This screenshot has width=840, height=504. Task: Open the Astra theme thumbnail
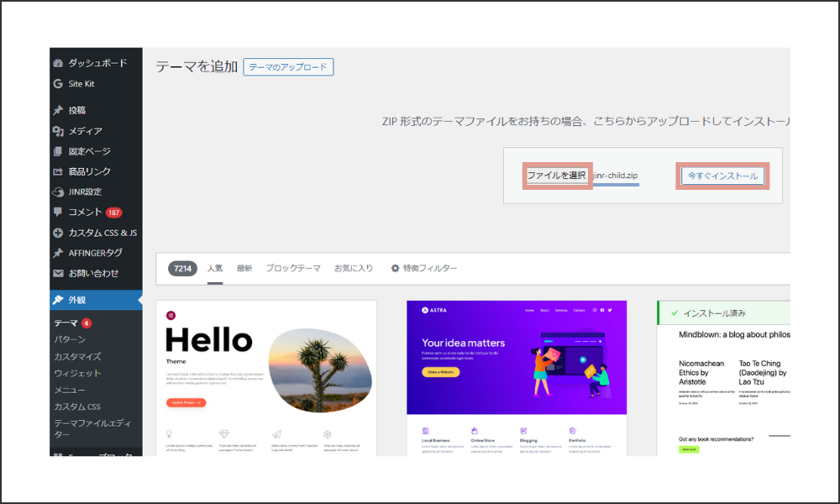pyautogui.click(x=517, y=379)
